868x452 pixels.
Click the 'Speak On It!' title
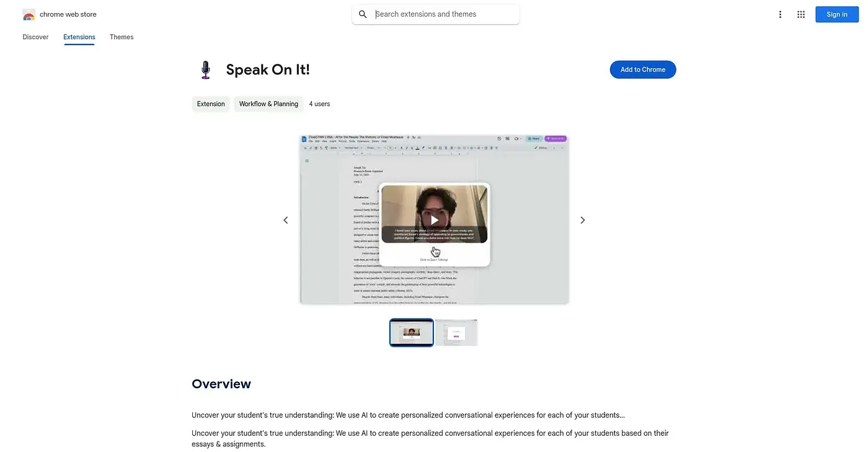tap(268, 69)
